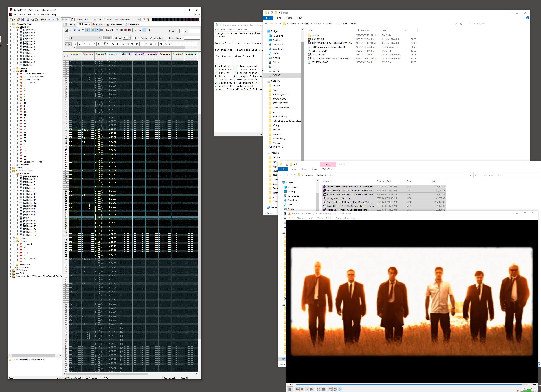Open the Playback menu in VLC
The image size is (541, 392).
tap(301, 218)
